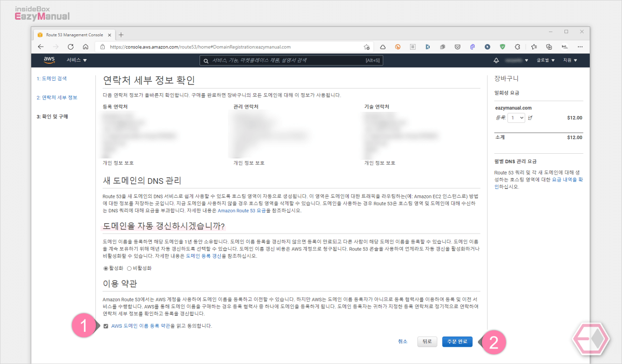622x364 pixels.
Task: Open the Amazon Route 53 요금 link
Action: coord(242,211)
